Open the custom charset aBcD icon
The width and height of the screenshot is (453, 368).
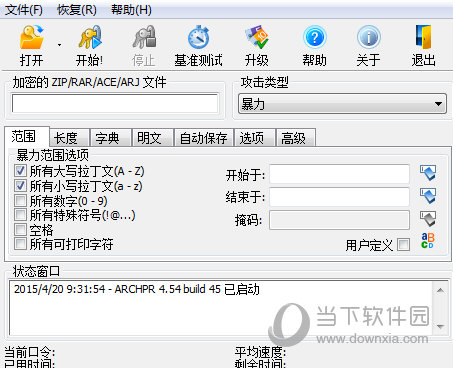click(x=428, y=241)
